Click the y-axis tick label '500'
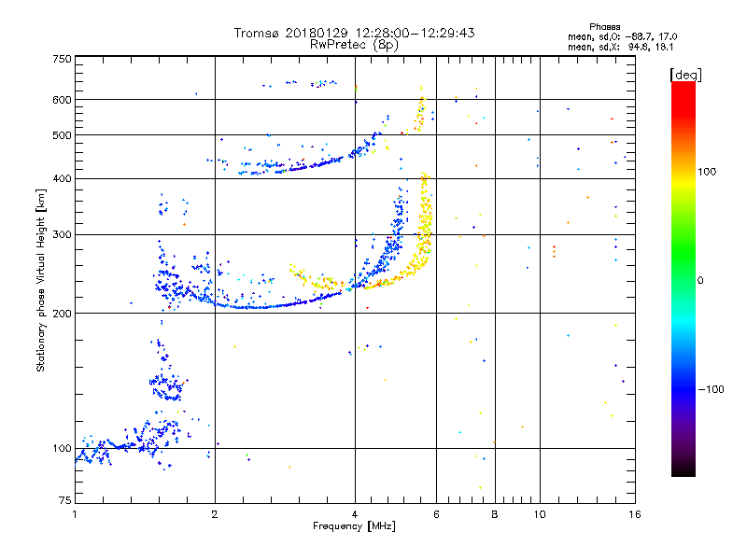The height and width of the screenshot is (560, 747). point(62,135)
